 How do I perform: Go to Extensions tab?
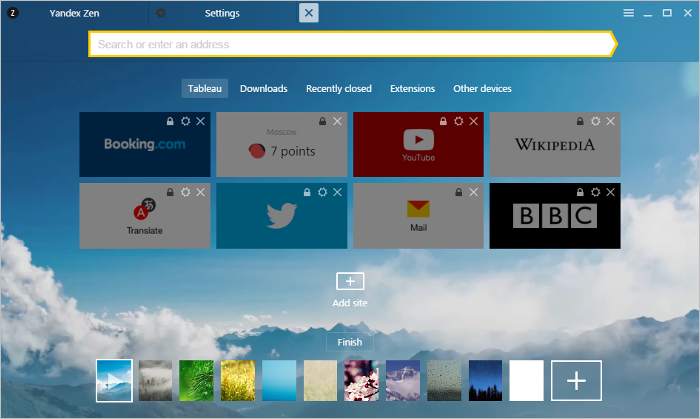click(x=412, y=88)
